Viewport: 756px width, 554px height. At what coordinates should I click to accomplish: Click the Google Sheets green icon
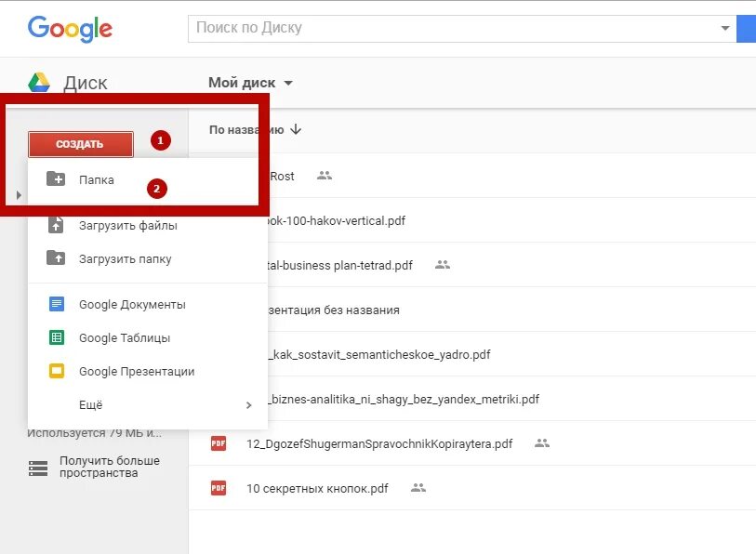(57, 337)
